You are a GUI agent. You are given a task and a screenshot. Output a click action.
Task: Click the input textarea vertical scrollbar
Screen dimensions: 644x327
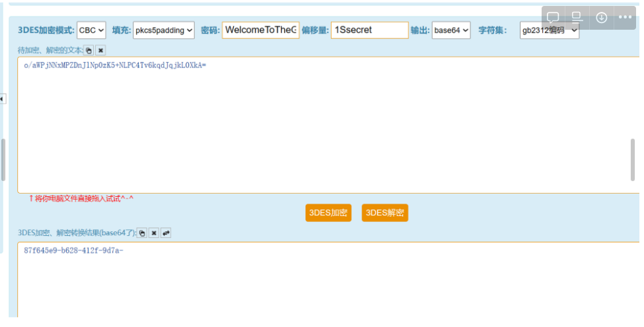pyautogui.click(x=633, y=159)
